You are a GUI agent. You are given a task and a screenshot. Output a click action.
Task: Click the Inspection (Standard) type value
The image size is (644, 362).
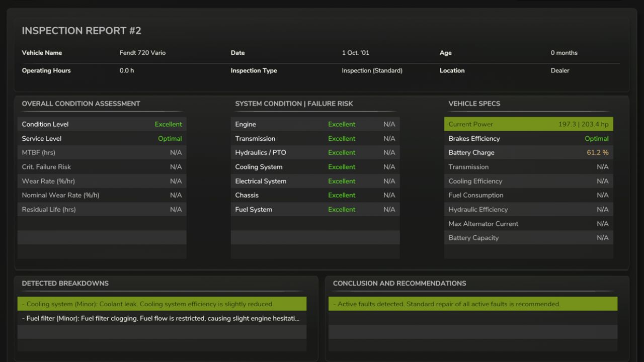tap(372, 70)
